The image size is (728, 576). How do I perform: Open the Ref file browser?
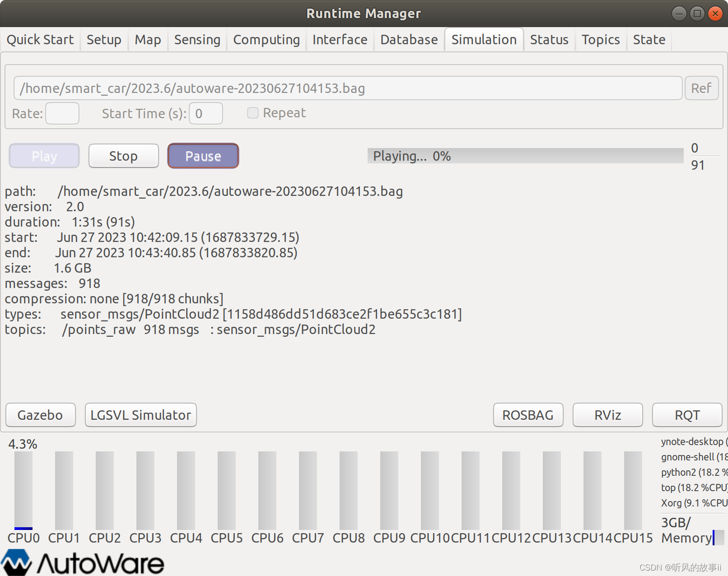[701, 88]
